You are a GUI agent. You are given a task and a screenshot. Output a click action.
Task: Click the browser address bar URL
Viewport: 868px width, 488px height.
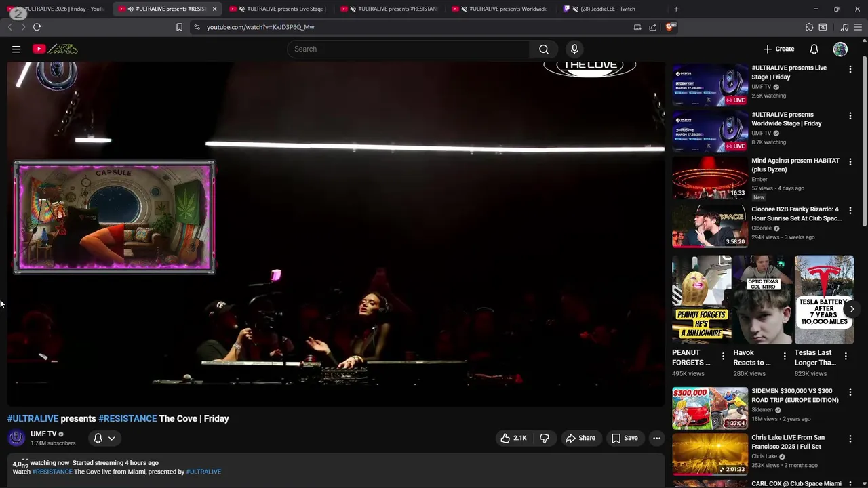click(x=260, y=27)
